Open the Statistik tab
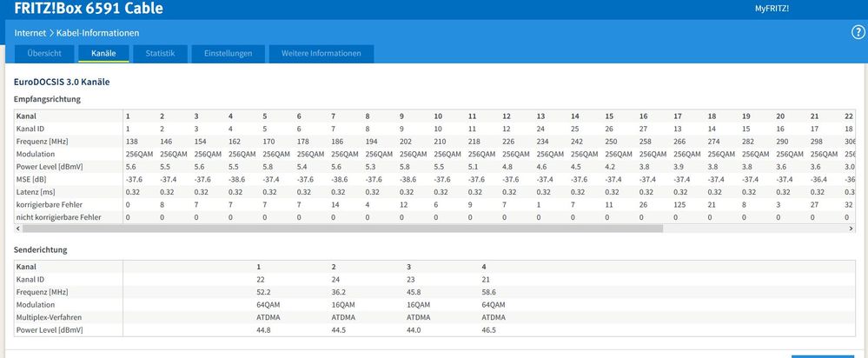Screen dimensions: 868x358 point(160,54)
